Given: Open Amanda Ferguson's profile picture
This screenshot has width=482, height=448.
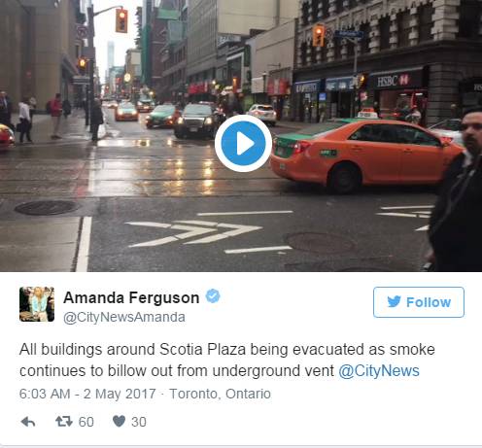Looking at the screenshot, I should coord(37,304).
